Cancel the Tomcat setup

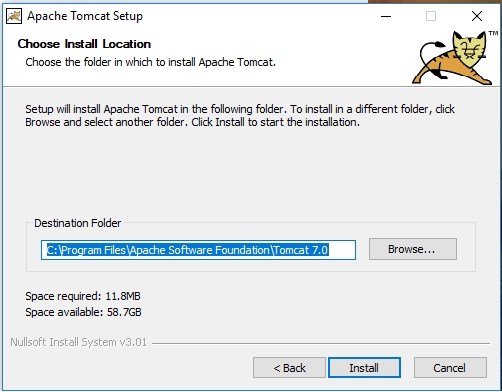[x=450, y=368]
